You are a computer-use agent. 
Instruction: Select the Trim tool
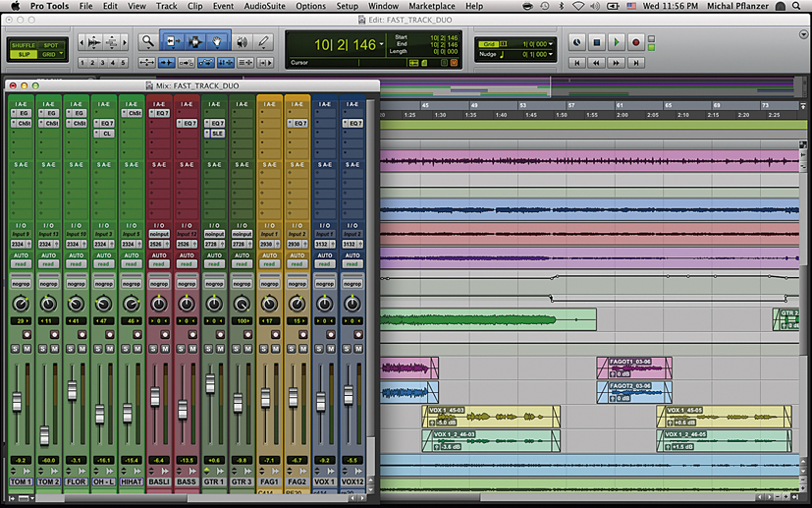click(173, 42)
